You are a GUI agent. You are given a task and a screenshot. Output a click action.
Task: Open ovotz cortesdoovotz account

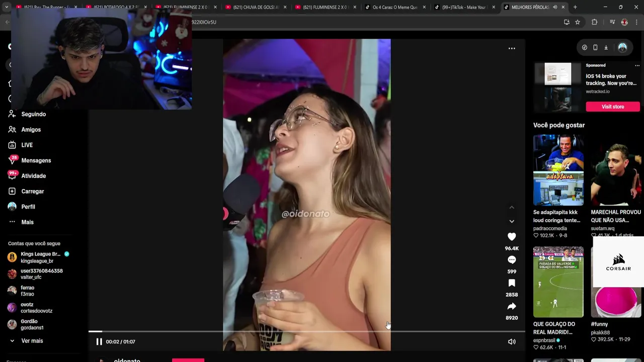point(30,308)
